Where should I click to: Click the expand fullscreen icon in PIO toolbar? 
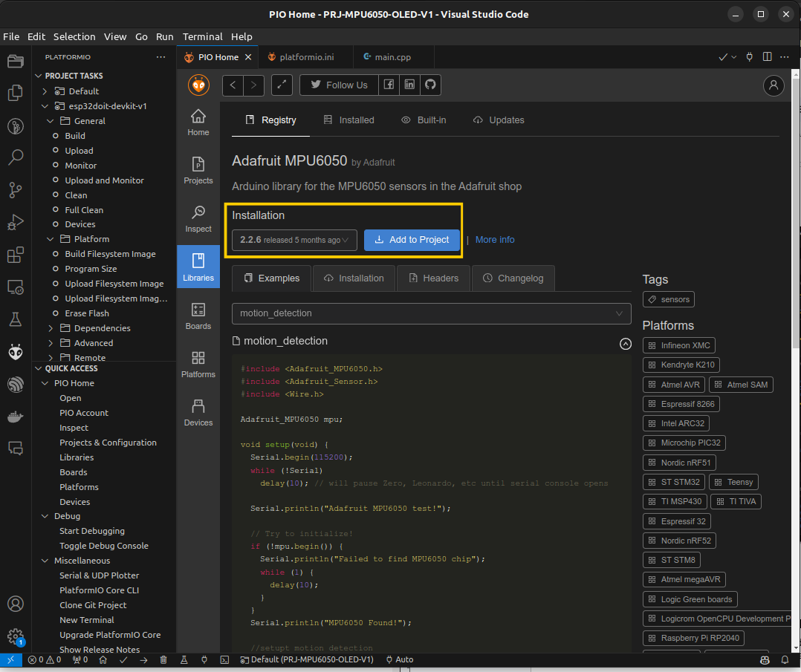282,85
